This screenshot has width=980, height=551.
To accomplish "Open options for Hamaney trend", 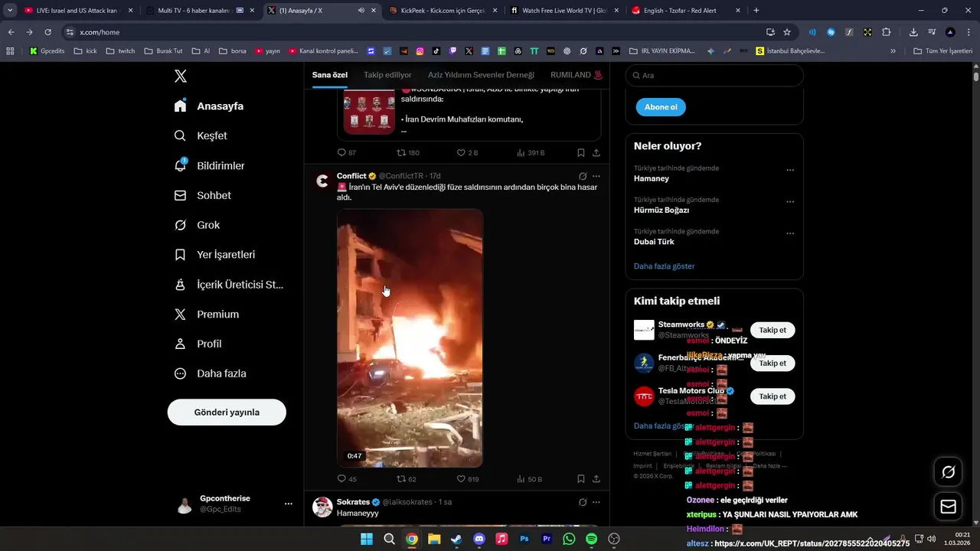I will 790,171.
